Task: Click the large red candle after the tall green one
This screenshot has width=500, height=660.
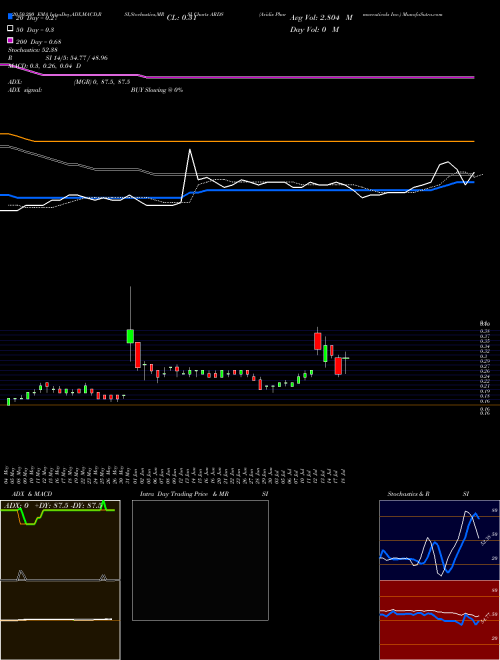Action: 138,355
